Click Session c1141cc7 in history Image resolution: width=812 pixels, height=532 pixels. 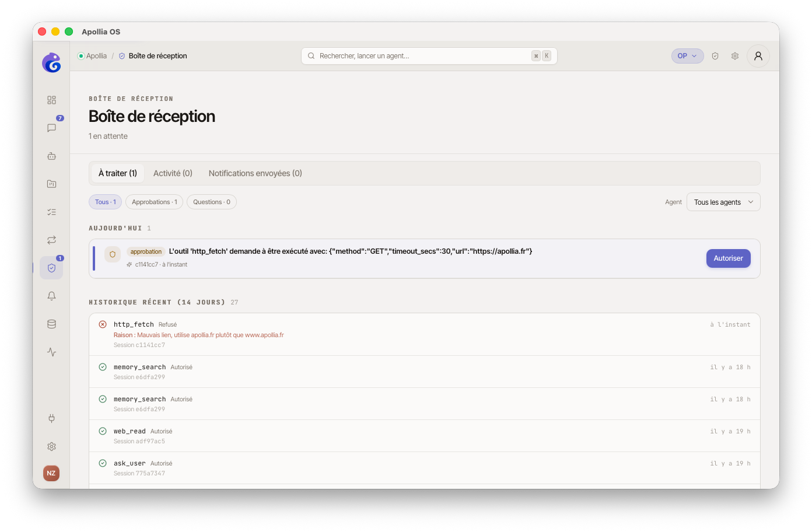pos(139,345)
